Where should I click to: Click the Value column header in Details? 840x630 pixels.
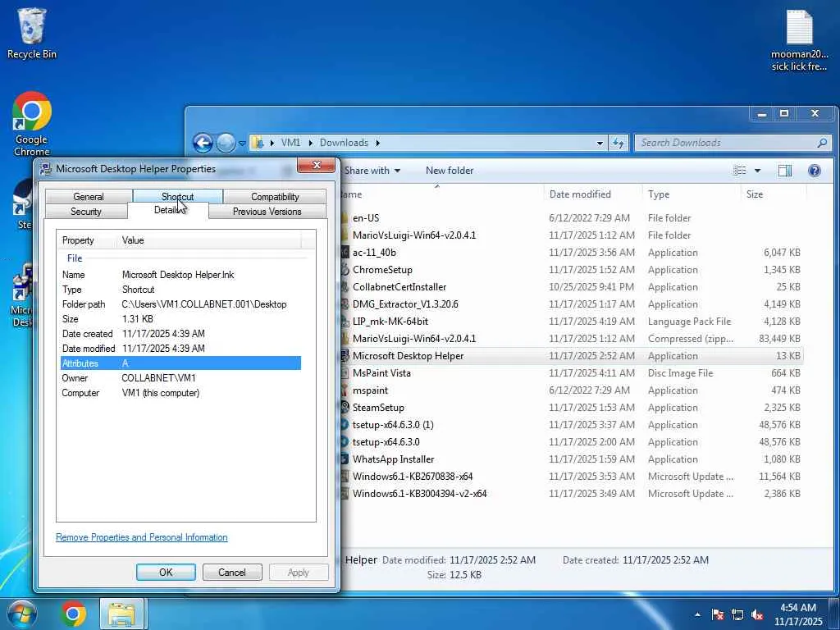(x=209, y=240)
